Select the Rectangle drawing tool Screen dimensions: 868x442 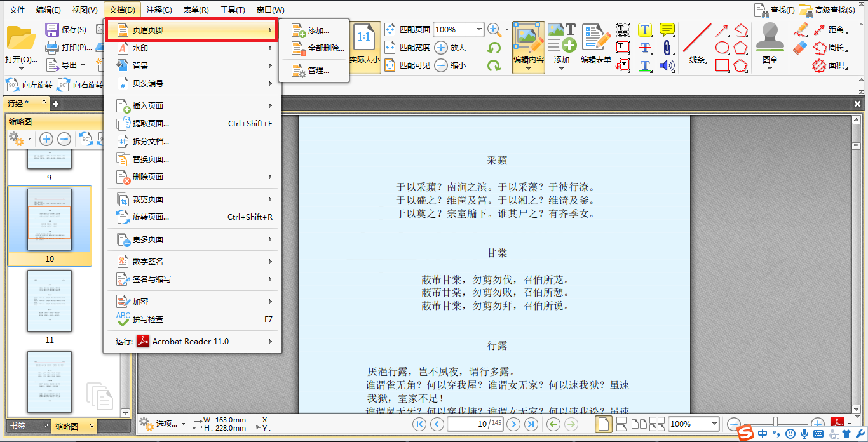coord(722,65)
